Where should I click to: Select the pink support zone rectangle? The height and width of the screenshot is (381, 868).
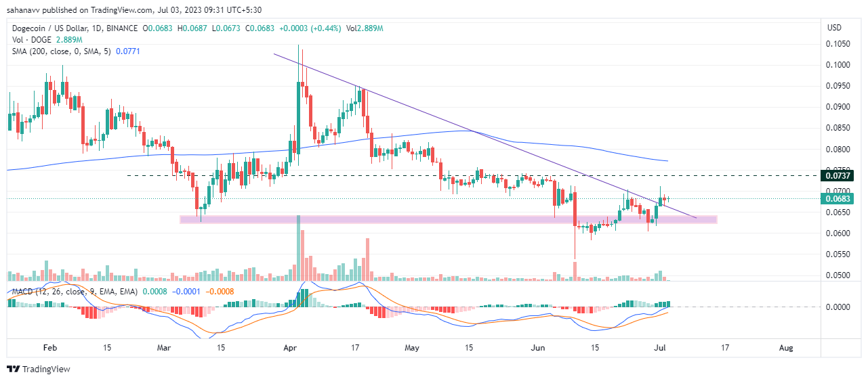(448, 219)
